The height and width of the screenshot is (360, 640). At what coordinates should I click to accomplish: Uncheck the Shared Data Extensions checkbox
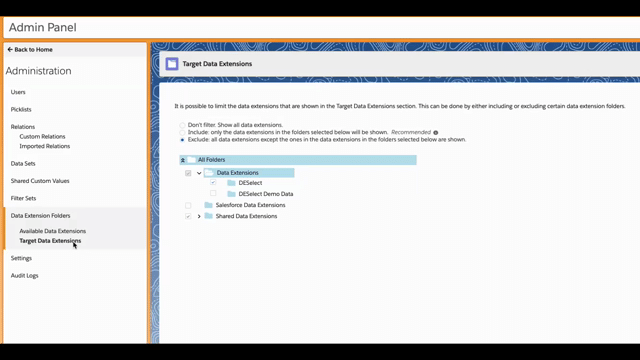[188, 216]
